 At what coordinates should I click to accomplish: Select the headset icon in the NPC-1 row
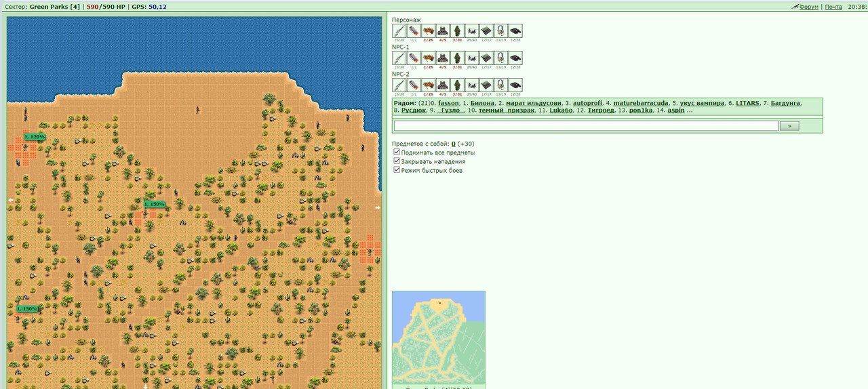(x=501, y=58)
